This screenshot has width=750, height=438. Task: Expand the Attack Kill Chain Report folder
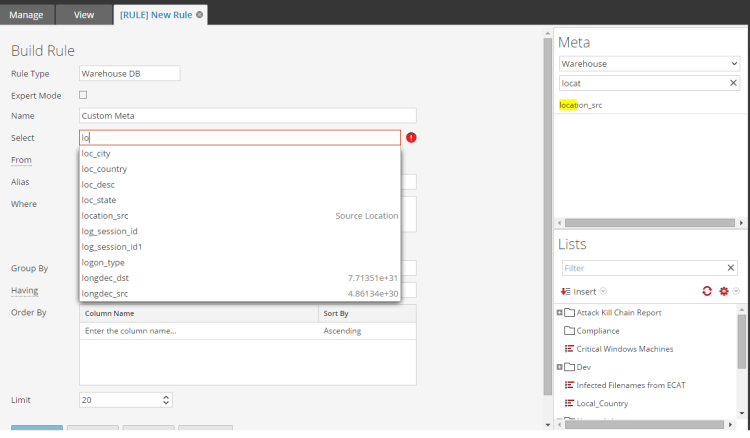point(559,313)
